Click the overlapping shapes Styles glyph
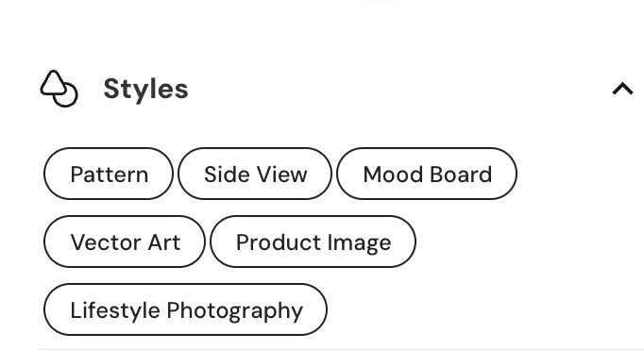This screenshot has width=644, height=350. (x=59, y=89)
